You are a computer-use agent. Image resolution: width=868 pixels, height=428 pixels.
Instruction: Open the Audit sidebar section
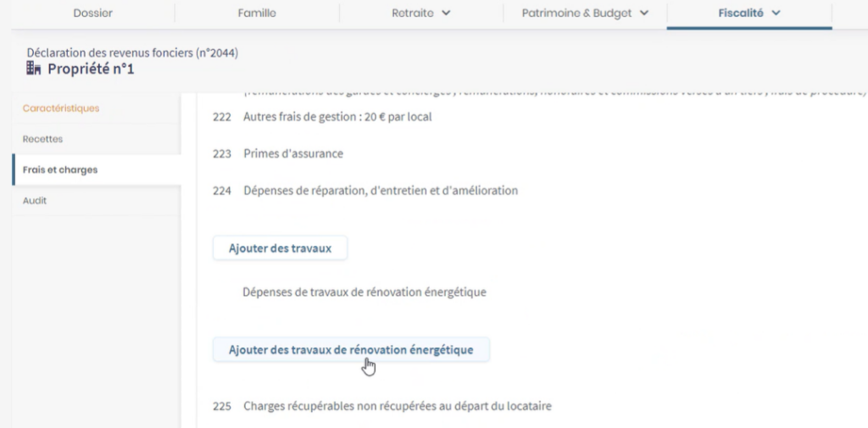35,200
